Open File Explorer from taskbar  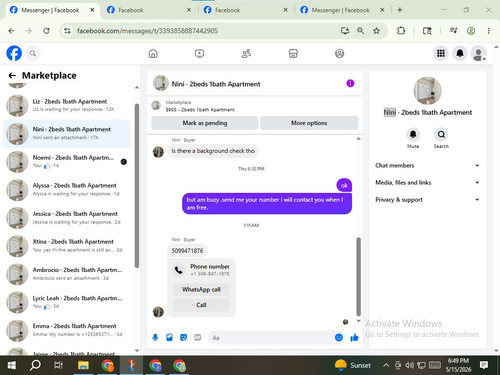[83, 365]
